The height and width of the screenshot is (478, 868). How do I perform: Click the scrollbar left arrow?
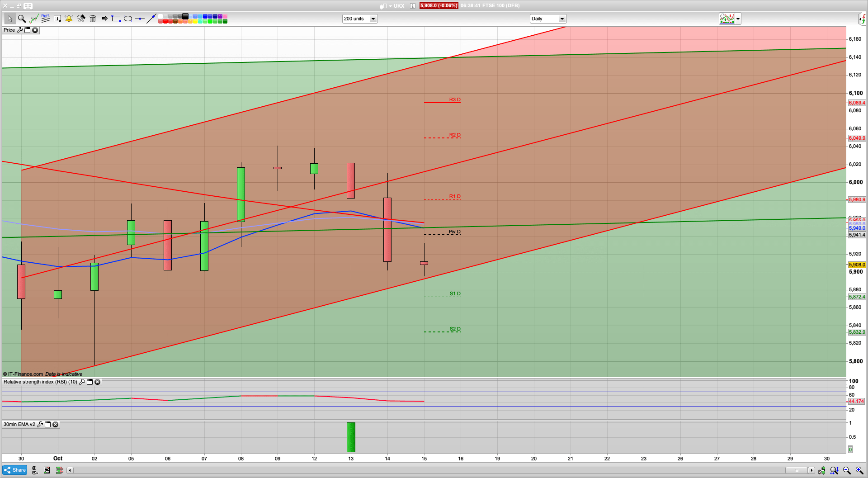pyautogui.click(x=70, y=470)
